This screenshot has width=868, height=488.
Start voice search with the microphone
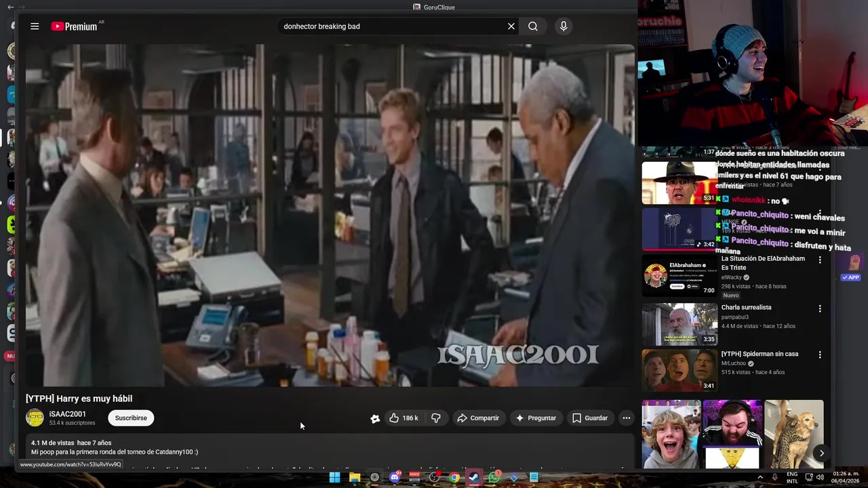564,26
